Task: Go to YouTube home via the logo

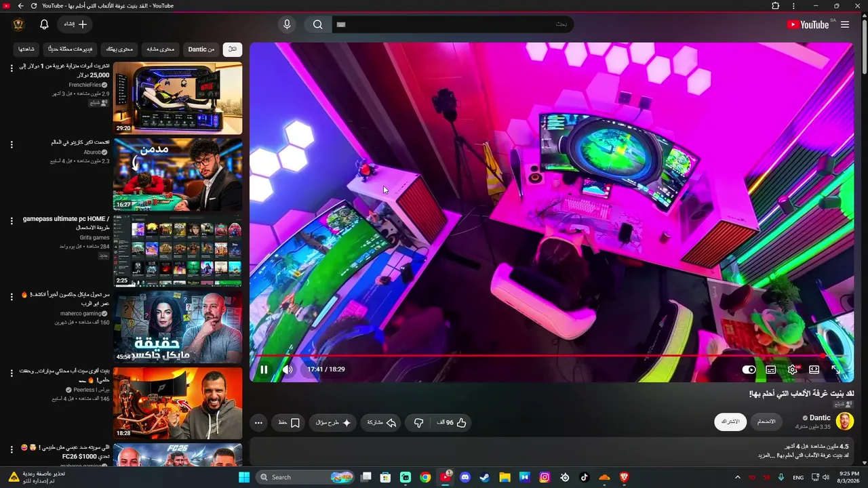Action: click(x=808, y=24)
